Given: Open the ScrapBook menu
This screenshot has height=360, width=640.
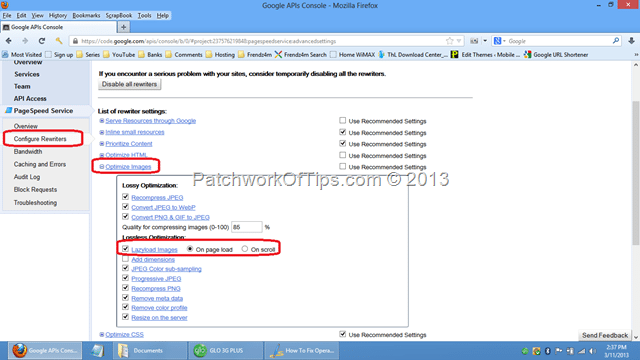Looking at the screenshot, I should click(119, 16).
